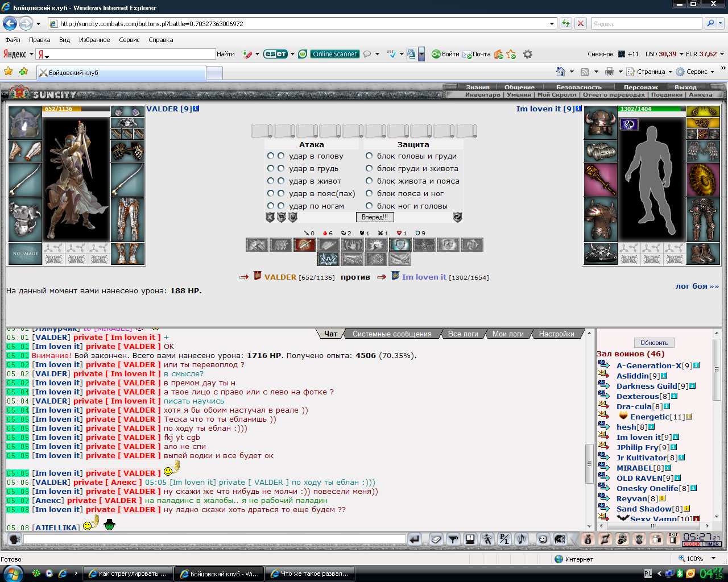The width and height of the screenshot is (728, 582).
Task: Click the scroll icon in bottom bar
Action: point(606,539)
